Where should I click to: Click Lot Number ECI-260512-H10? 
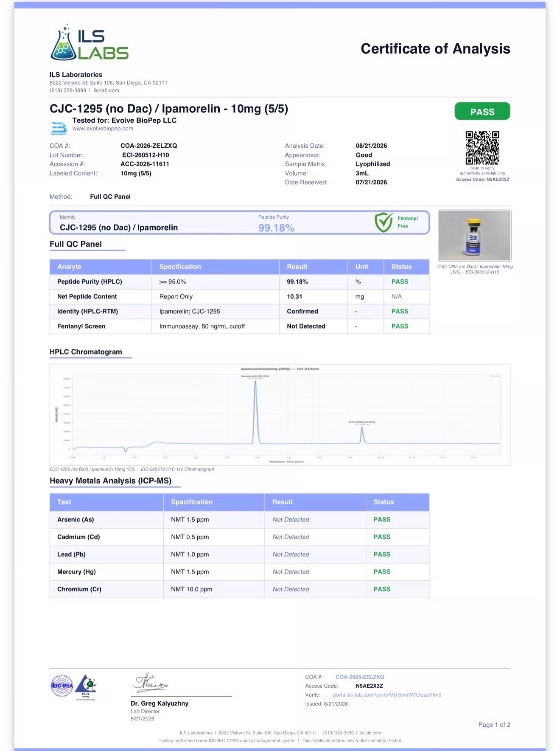coord(146,155)
